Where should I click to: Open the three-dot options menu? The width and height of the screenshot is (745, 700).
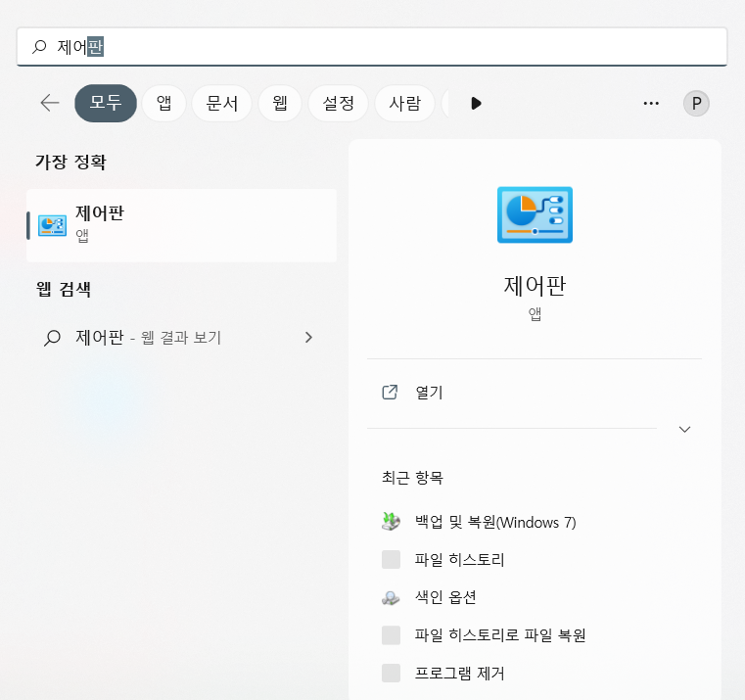[x=651, y=103]
